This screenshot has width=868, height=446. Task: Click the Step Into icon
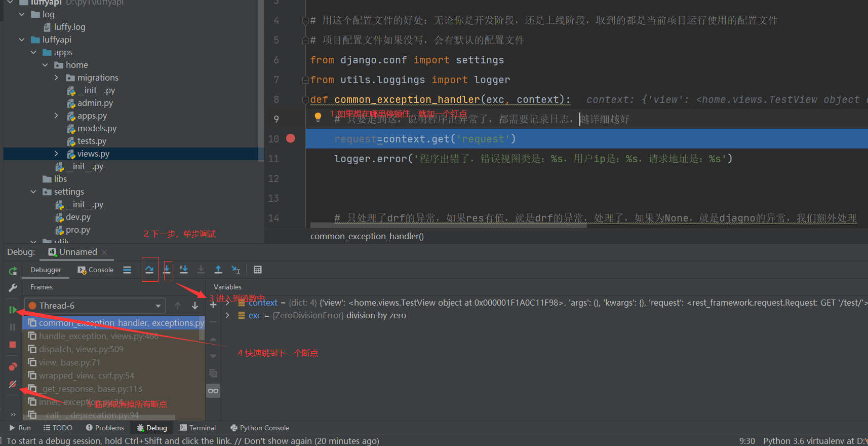point(167,270)
